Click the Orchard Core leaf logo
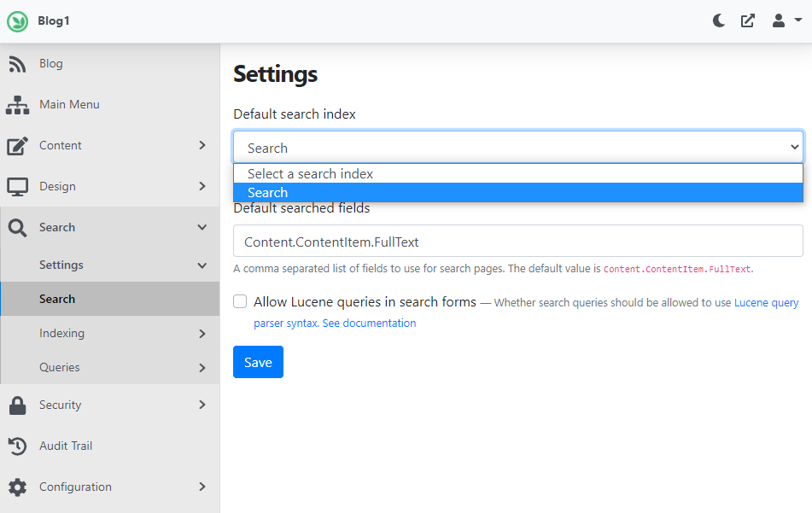 (17, 21)
